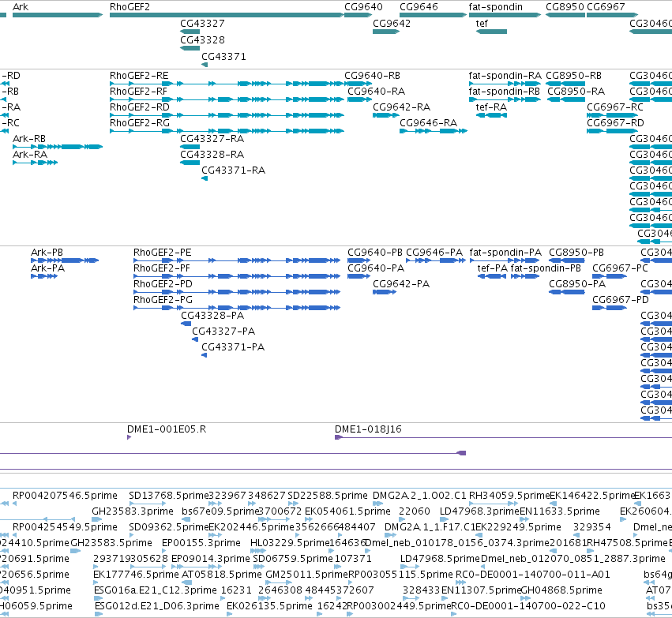672x618 pixels.
Task: Select protein CG8950-PA
Action: point(567,292)
